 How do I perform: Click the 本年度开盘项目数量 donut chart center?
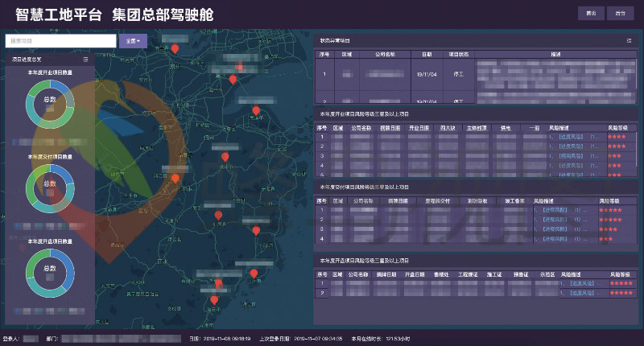point(50,269)
